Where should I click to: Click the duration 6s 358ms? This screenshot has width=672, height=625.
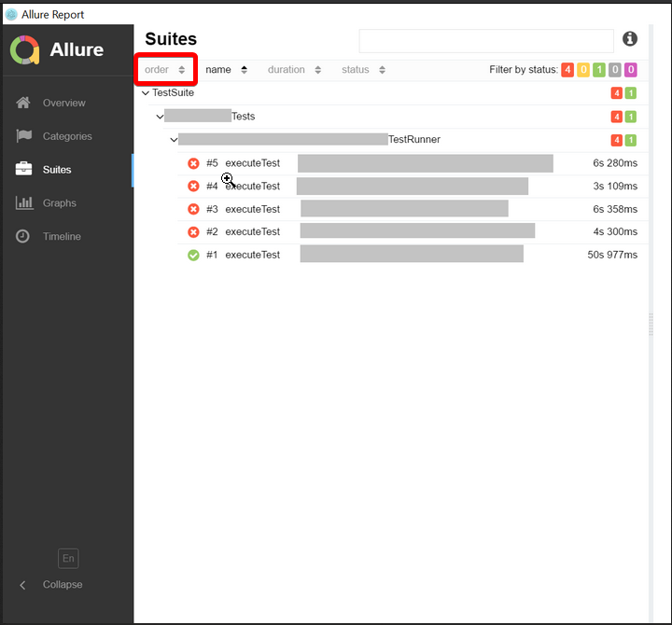pos(615,209)
